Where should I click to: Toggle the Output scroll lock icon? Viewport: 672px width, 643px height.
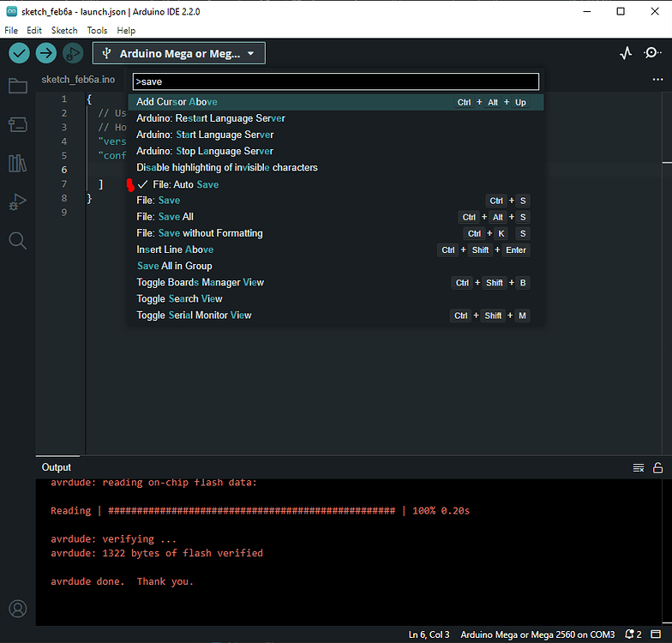click(x=658, y=468)
